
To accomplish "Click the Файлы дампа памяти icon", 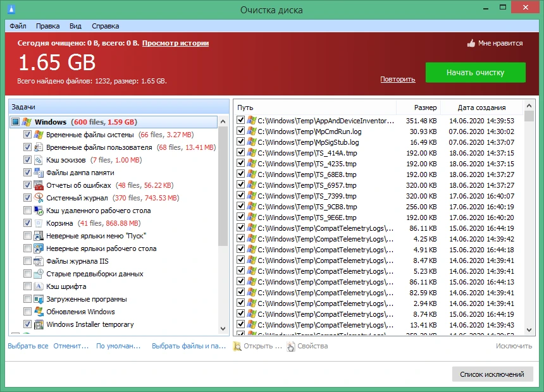I will (39, 173).
